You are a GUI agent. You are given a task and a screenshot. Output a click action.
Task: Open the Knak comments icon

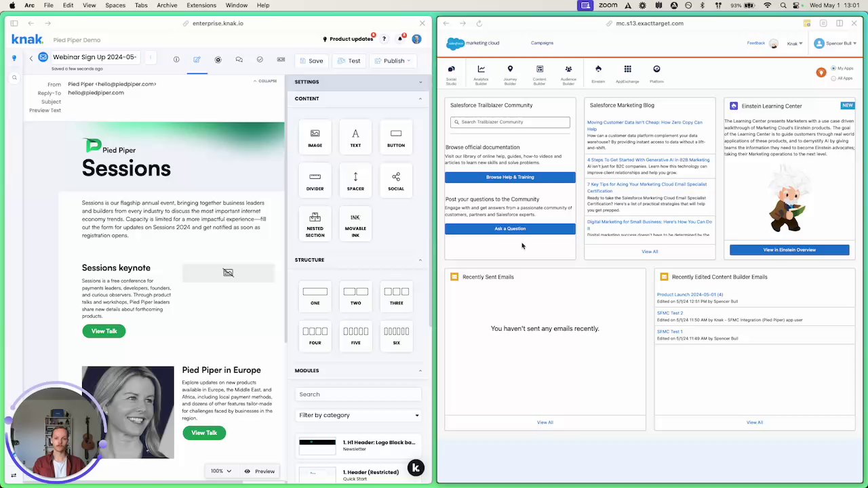[x=239, y=60]
